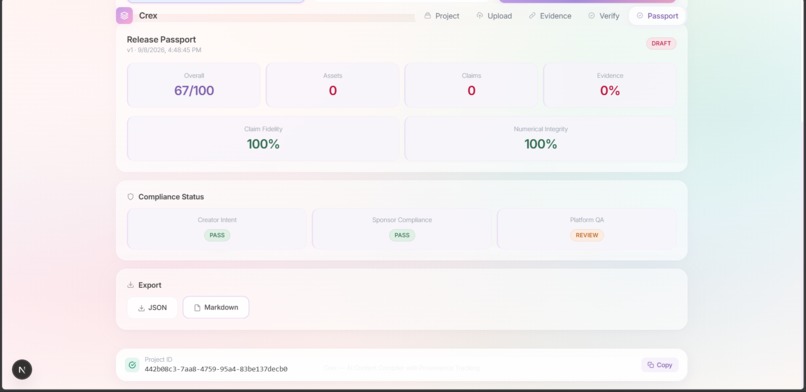Click the green check icon beside Project ID
The width and height of the screenshot is (806, 392).
point(132,365)
